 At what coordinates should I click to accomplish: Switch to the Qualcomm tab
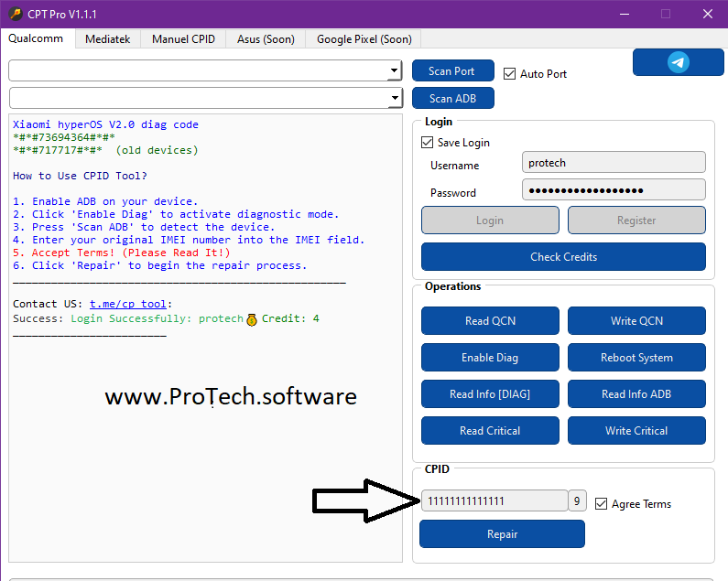tap(36, 38)
